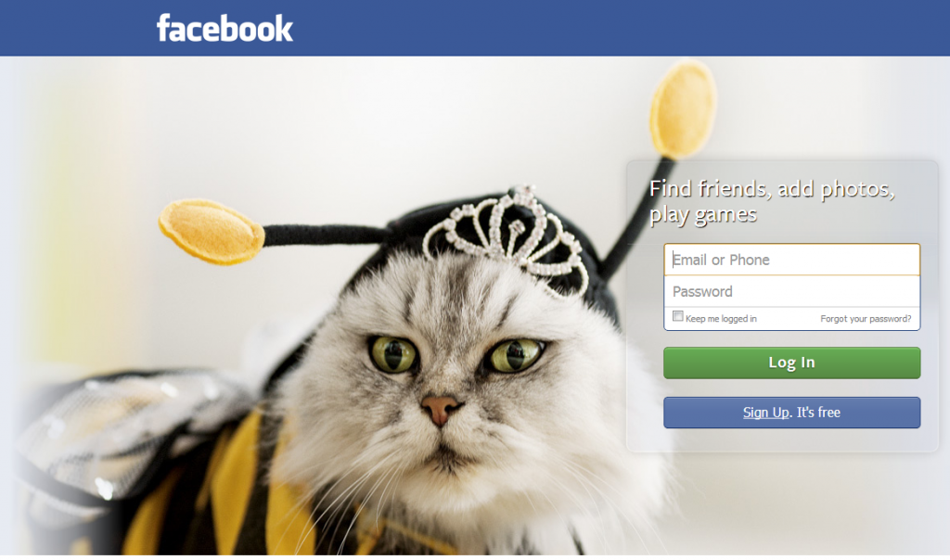950x560 pixels.
Task: Click the facebook logo in header
Action: coord(225,29)
